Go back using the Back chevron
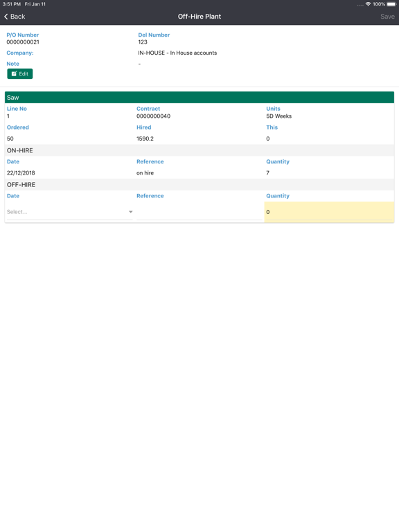 pos(15,17)
